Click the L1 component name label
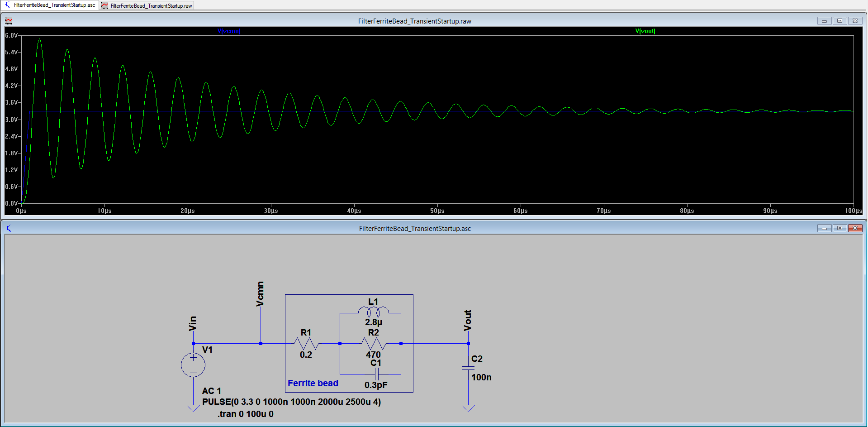 (x=373, y=302)
